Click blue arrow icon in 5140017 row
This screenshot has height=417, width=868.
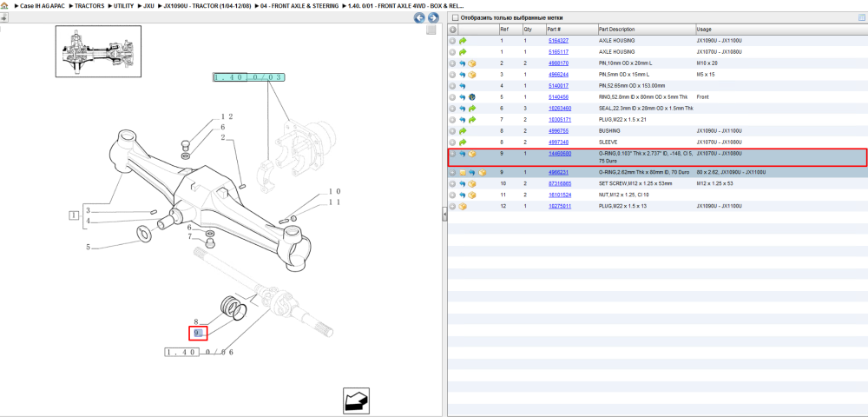click(463, 86)
